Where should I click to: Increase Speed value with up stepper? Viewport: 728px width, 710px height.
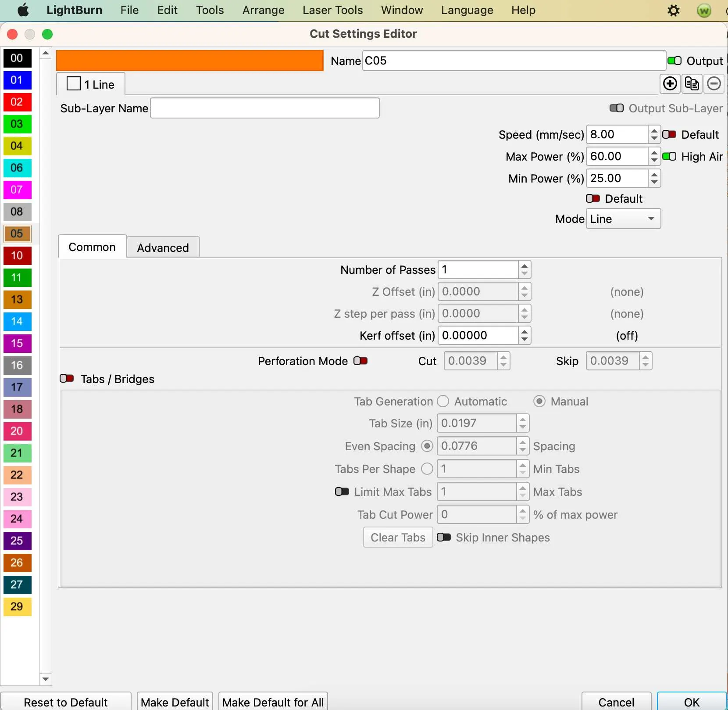[x=654, y=130]
